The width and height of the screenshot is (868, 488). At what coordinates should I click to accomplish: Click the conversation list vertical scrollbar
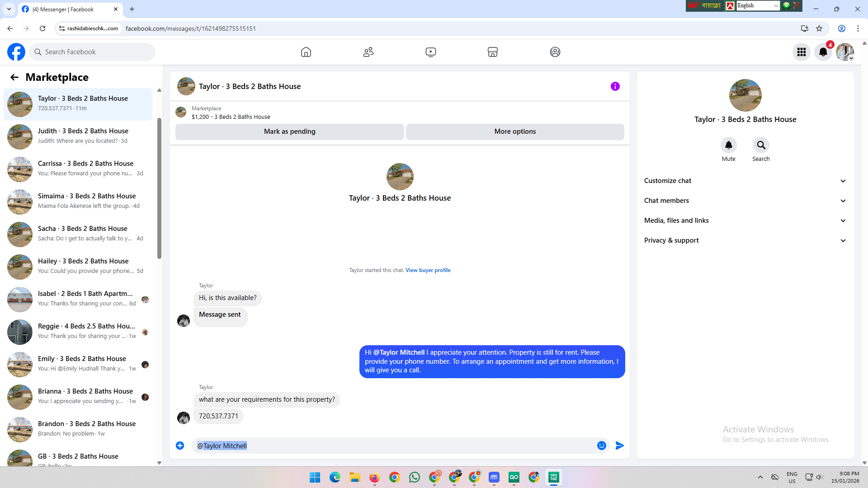(159, 188)
